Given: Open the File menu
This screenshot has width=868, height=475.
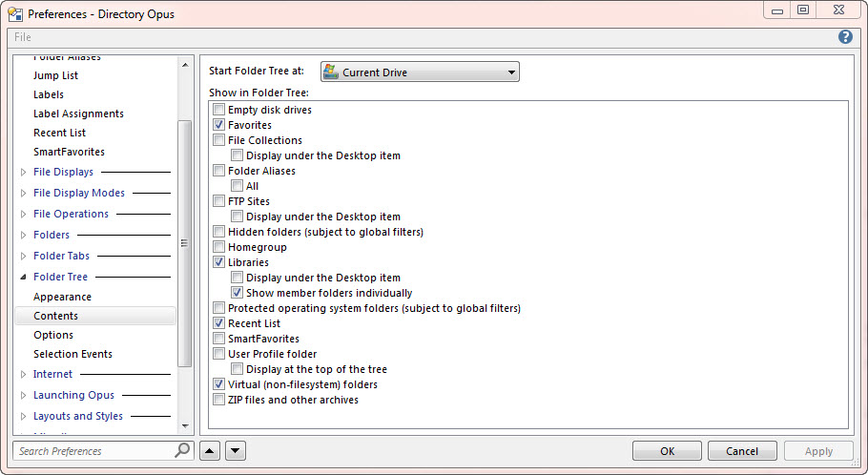Looking at the screenshot, I should [23, 37].
